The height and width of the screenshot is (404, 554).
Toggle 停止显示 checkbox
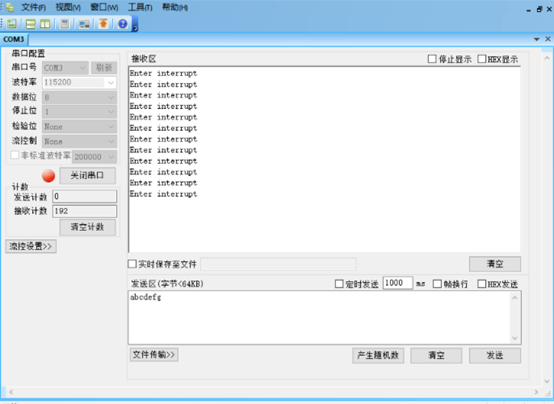tap(432, 59)
